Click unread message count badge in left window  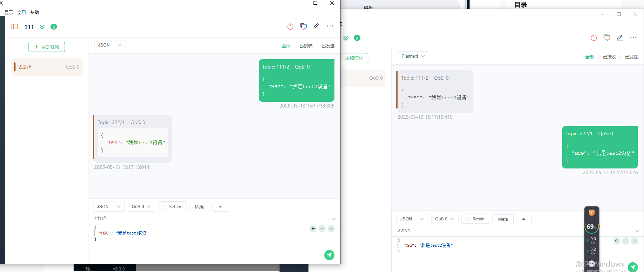click(x=54, y=27)
